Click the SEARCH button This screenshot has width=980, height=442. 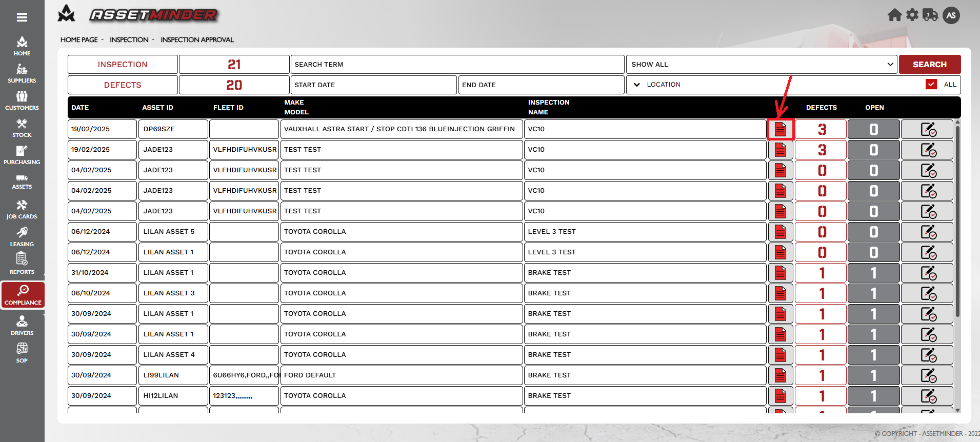(930, 65)
